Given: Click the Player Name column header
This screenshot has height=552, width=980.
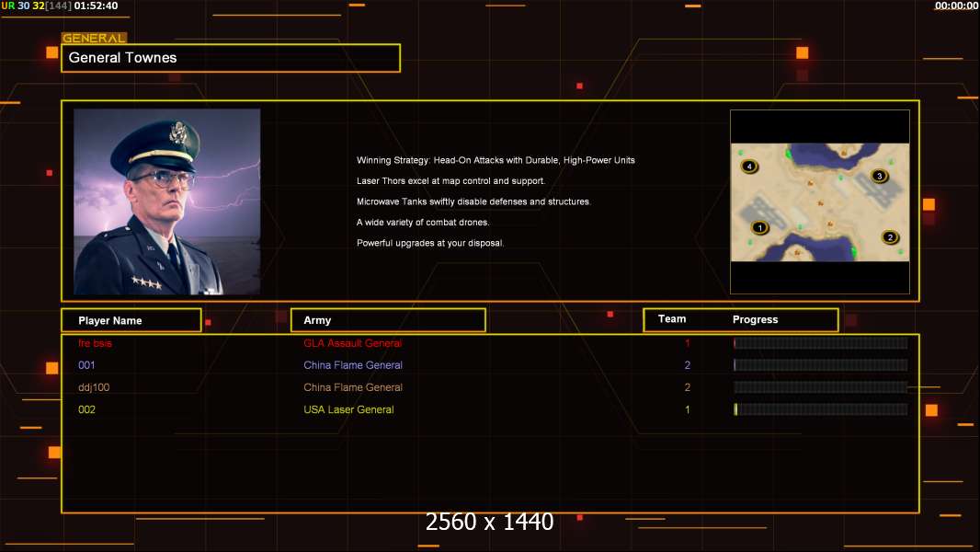Looking at the screenshot, I should tap(131, 320).
